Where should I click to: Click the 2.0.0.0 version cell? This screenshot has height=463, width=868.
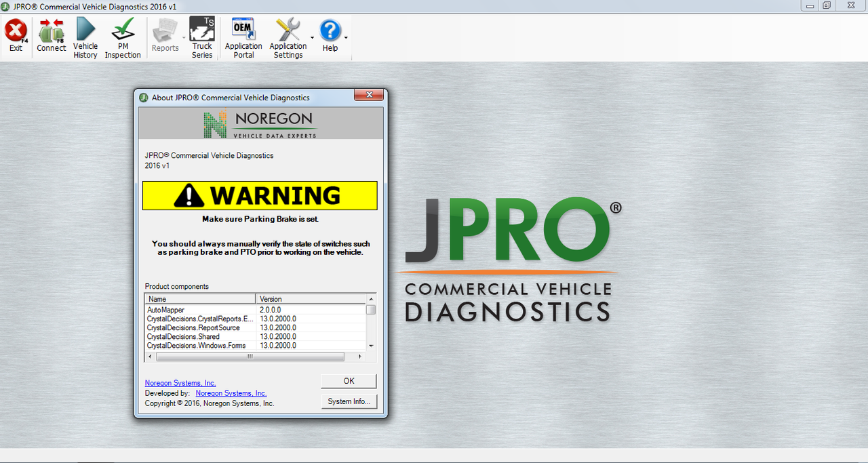pos(270,310)
